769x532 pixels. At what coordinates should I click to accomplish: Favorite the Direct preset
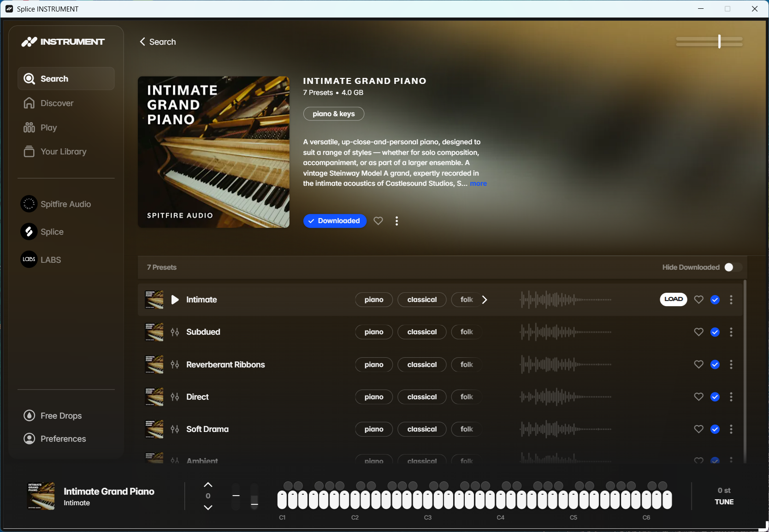698,397
